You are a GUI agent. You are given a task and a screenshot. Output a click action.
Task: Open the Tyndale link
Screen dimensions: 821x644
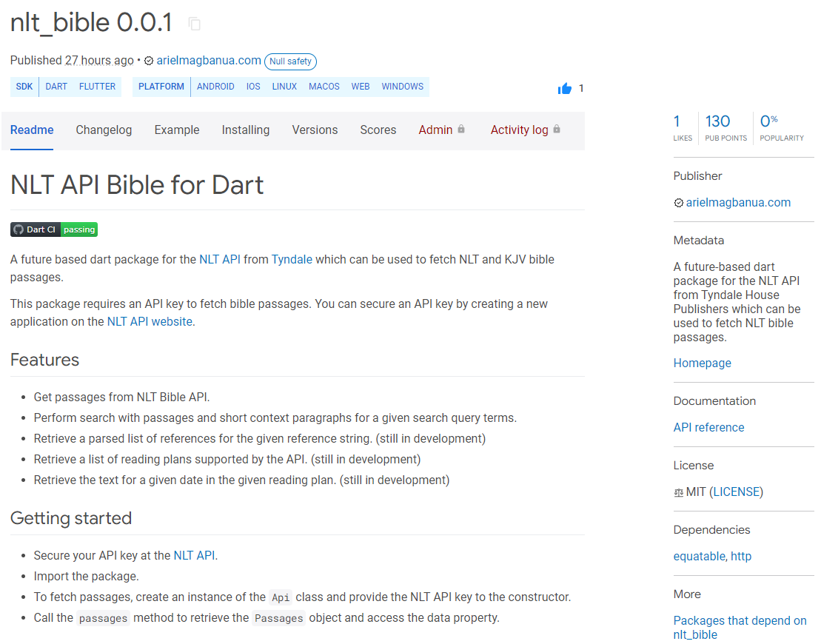pyautogui.click(x=292, y=260)
